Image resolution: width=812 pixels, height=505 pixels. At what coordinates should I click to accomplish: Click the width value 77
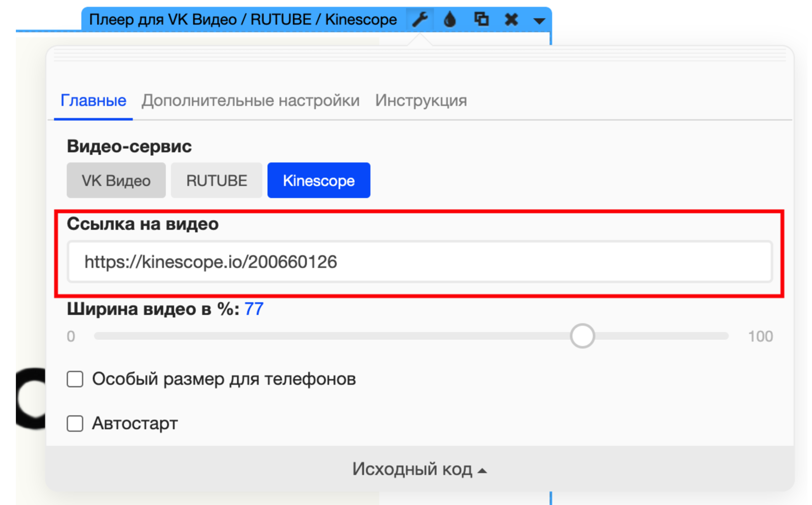tap(254, 309)
